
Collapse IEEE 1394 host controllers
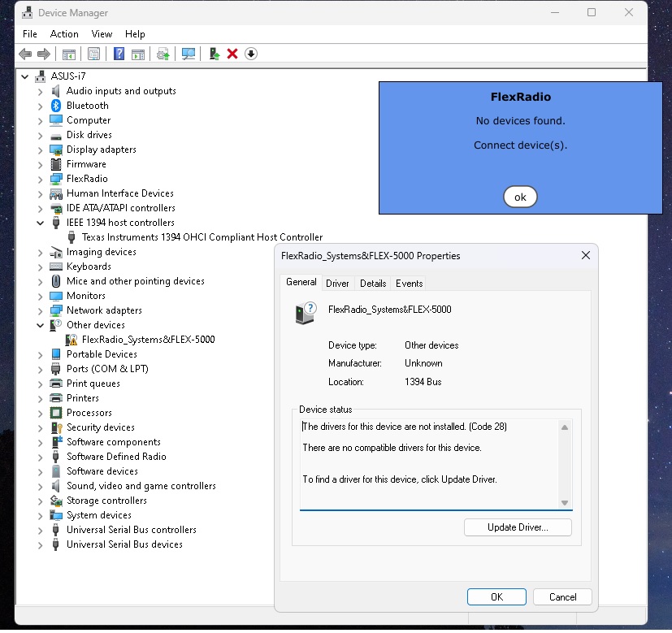coord(40,223)
